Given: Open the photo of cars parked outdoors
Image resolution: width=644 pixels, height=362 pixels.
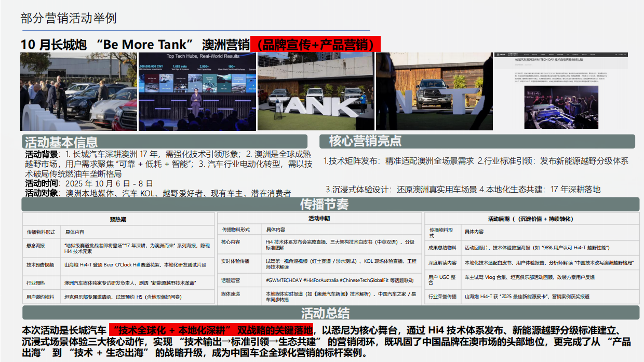Looking at the screenshot, I should pos(78,91).
